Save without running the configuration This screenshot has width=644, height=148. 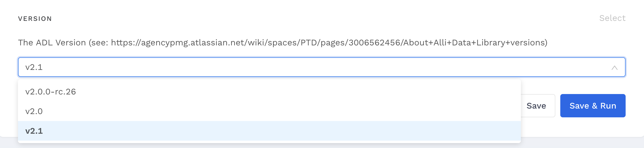pyautogui.click(x=537, y=106)
